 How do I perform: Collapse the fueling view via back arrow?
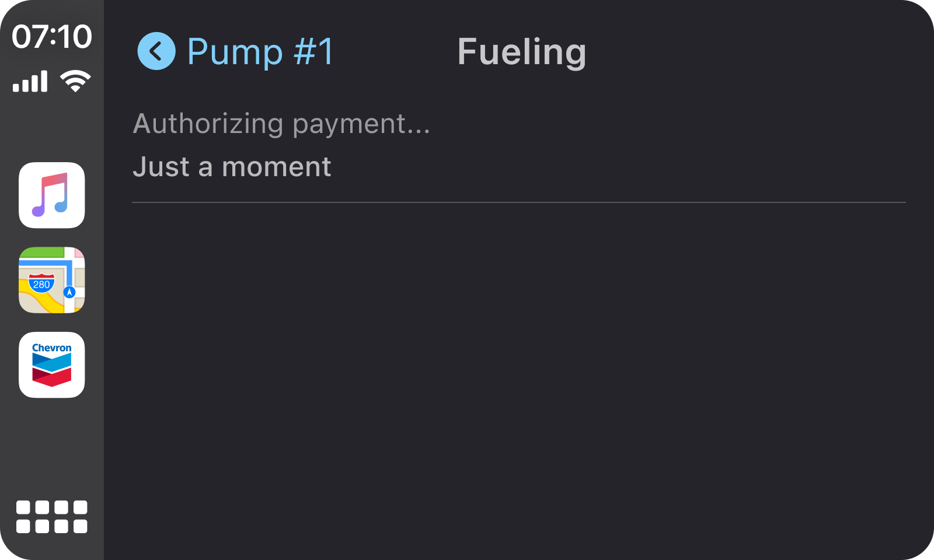point(155,51)
